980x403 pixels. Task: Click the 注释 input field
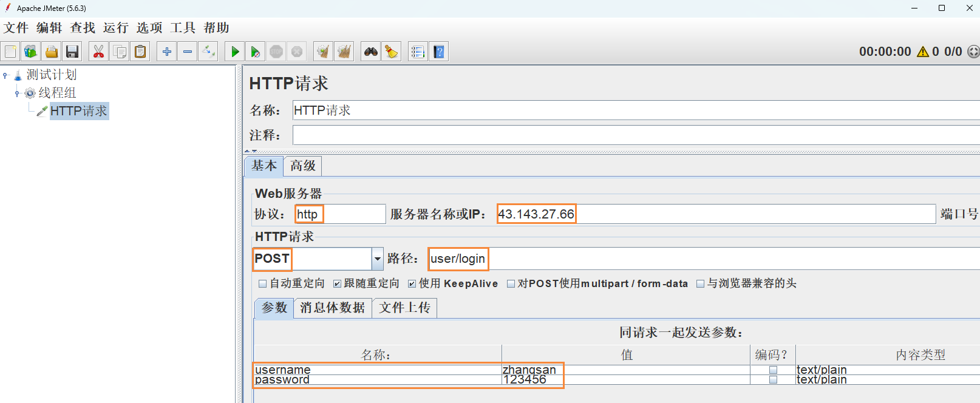(636, 135)
